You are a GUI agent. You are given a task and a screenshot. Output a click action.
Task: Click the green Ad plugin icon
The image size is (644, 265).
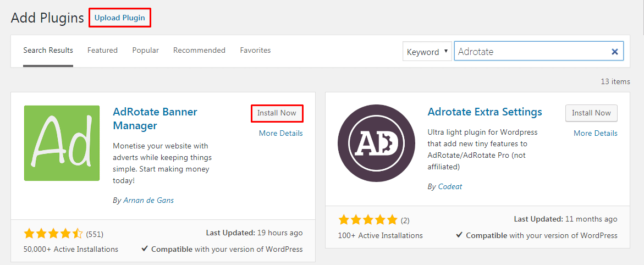(62, 143)
